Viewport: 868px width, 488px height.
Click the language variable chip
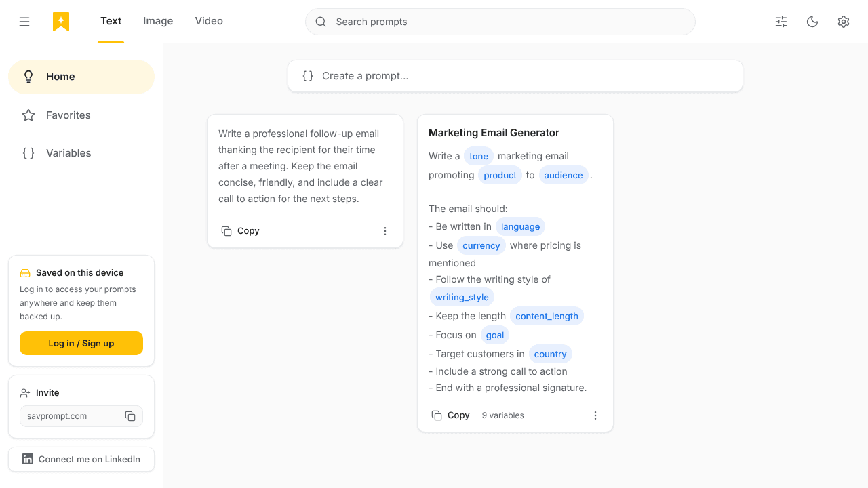[x=521, y=226]
